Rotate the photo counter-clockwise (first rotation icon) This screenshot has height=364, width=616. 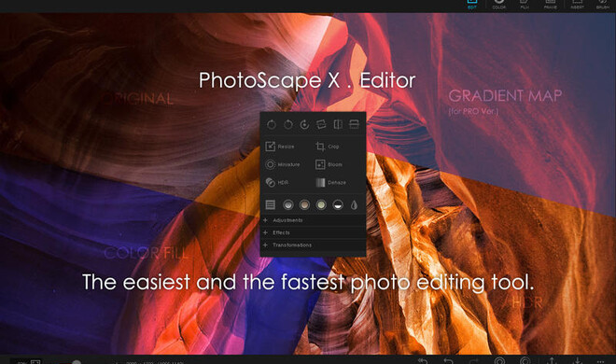point(271,125)
